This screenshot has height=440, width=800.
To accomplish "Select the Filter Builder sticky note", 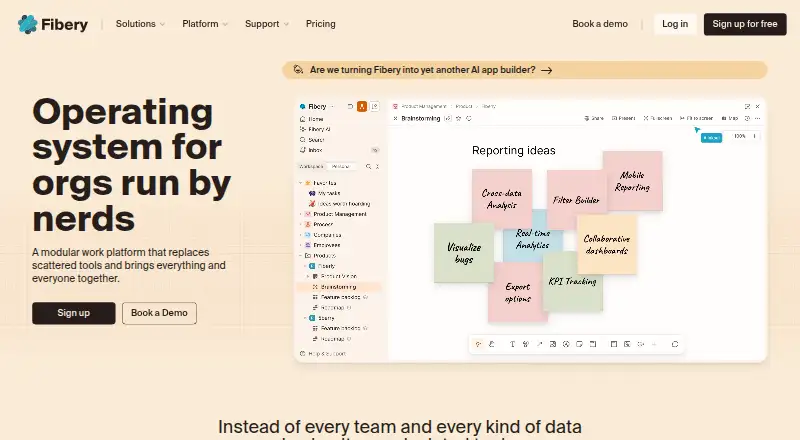I will click(576, 200).
